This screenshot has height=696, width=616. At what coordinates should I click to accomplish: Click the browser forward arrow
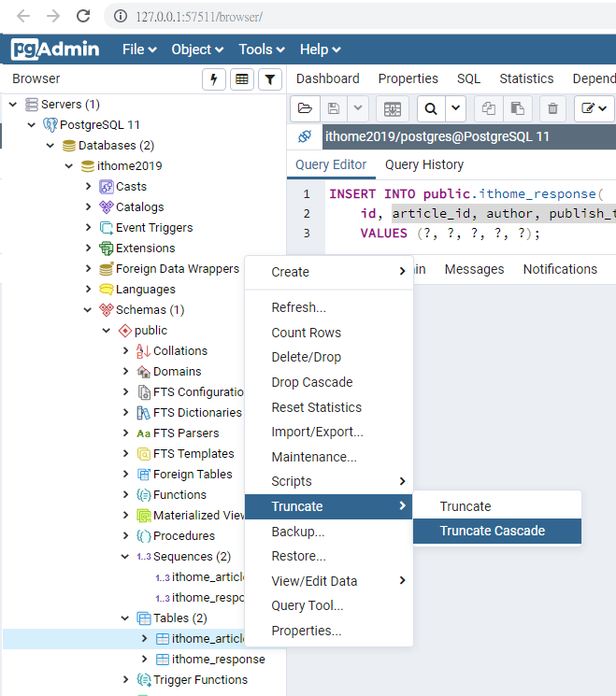click(53, 17)
